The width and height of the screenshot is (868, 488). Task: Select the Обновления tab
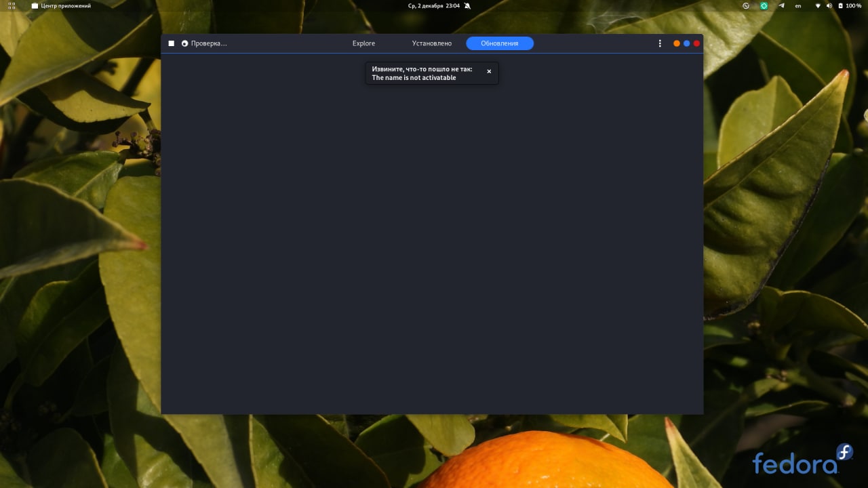pyautogui.click(x=500, y=43)
